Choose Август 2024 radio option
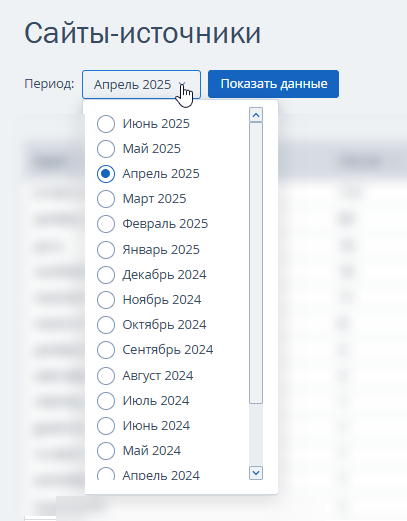The image size is (407, 521). pyautogui.click(x=106, y=376)
